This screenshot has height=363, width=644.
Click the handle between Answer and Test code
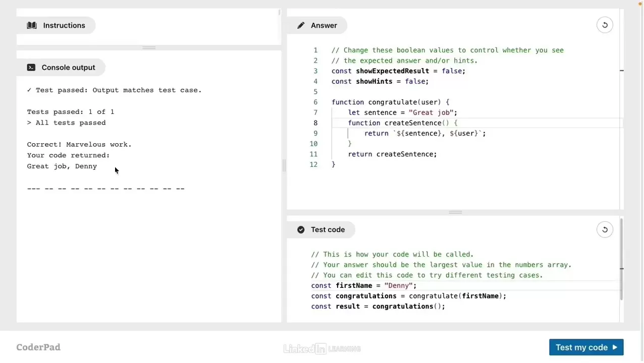click(x=455, y=212)
